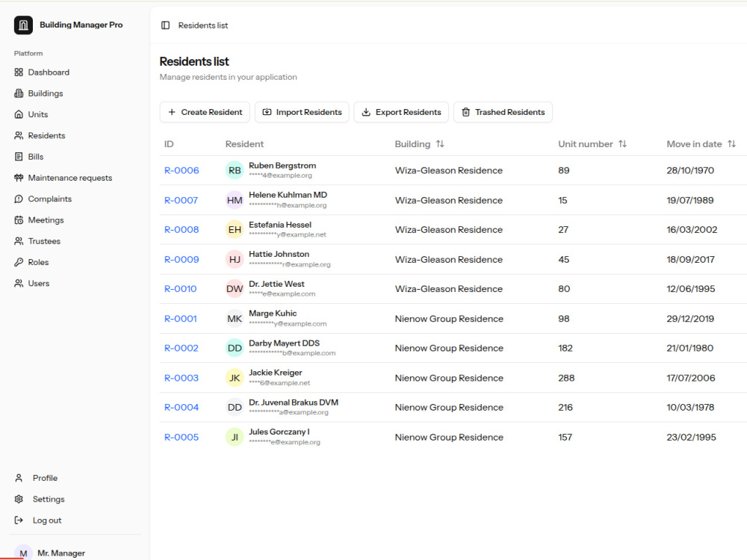The height and width of the screenshot is (560, 747).
Task: Click the Building Manager Pro logo
Action: click(x=23, y=25)
